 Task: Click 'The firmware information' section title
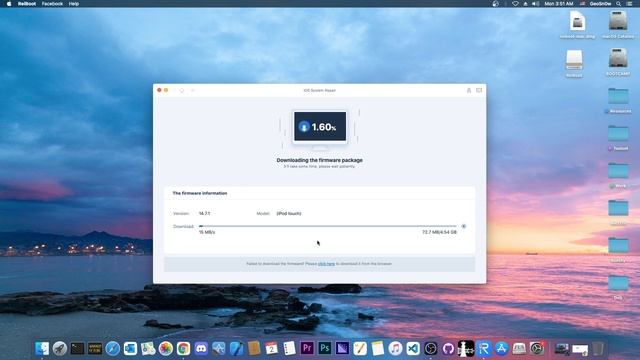click(x=200, y=193)
